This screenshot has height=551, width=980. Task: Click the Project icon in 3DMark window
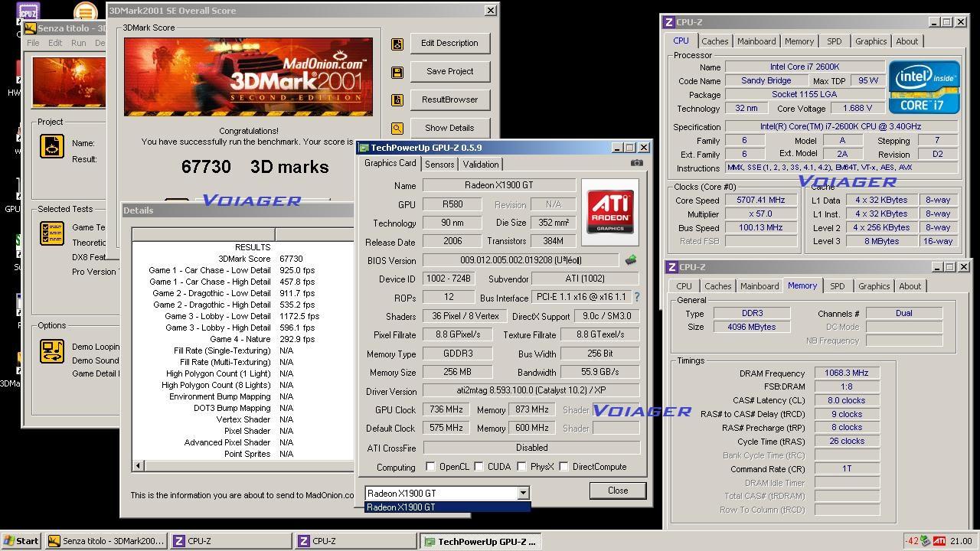[x=52, y=146]
